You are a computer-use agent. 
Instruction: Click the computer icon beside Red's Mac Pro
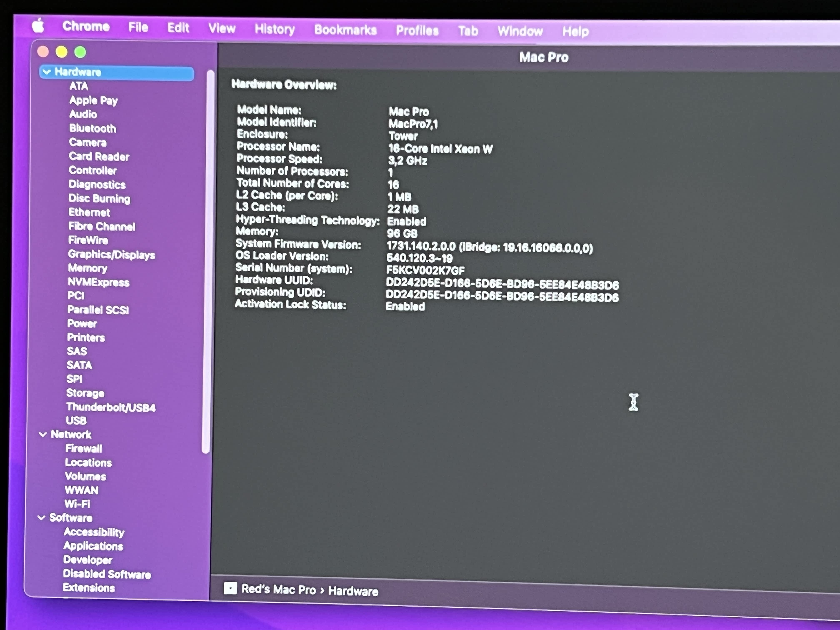tap(230, 588)
